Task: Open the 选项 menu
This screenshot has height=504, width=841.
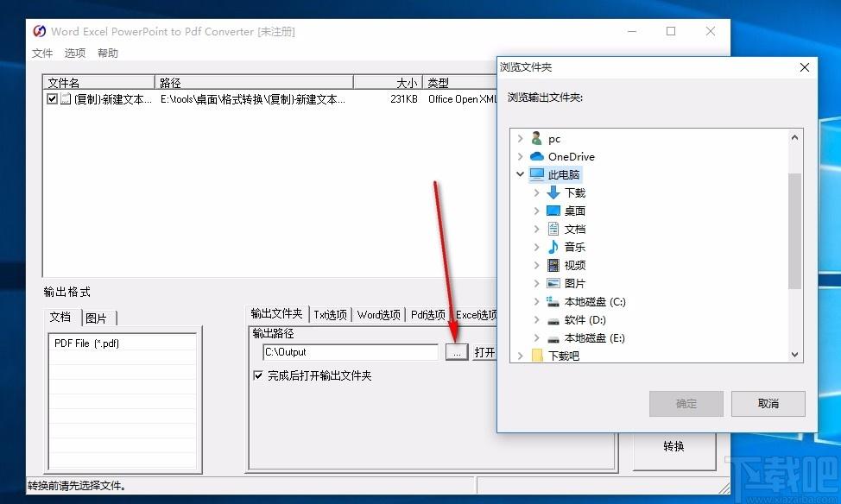Action: coord(74,54)
